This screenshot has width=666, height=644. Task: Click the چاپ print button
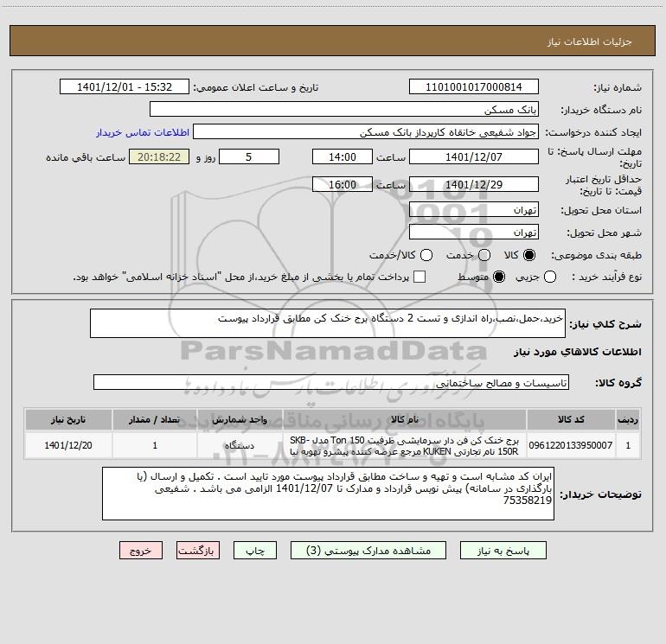pos(255,551)
